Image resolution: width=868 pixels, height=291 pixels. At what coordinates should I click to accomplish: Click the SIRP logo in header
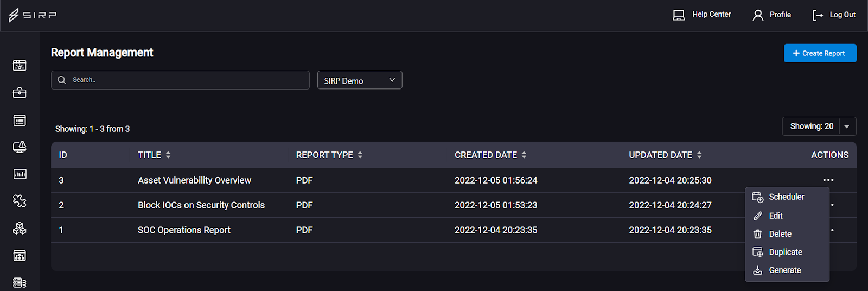coord(33,15)
